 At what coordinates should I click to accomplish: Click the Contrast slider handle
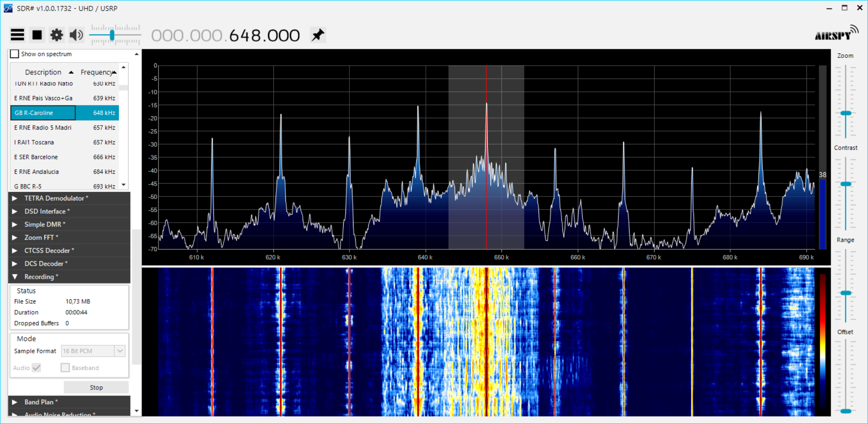[x=846, y=184]
